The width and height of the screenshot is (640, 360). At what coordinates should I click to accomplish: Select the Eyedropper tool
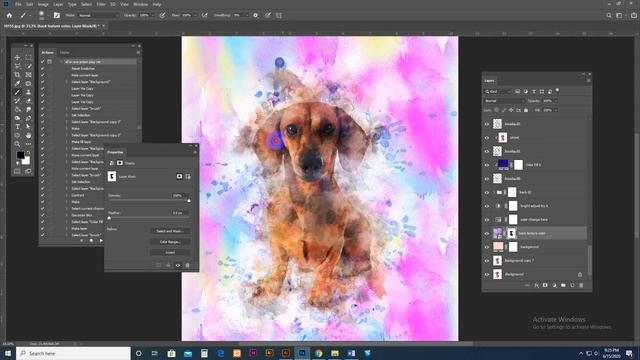(x=17, y=84)
